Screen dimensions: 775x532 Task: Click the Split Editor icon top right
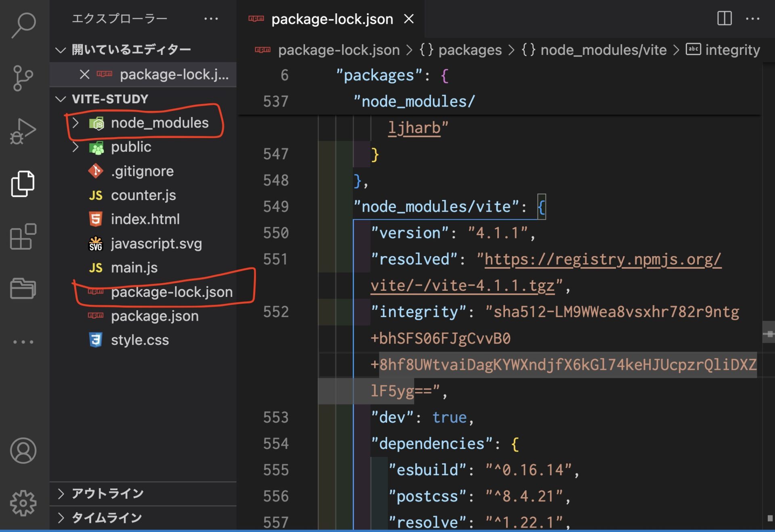point(725,19)
